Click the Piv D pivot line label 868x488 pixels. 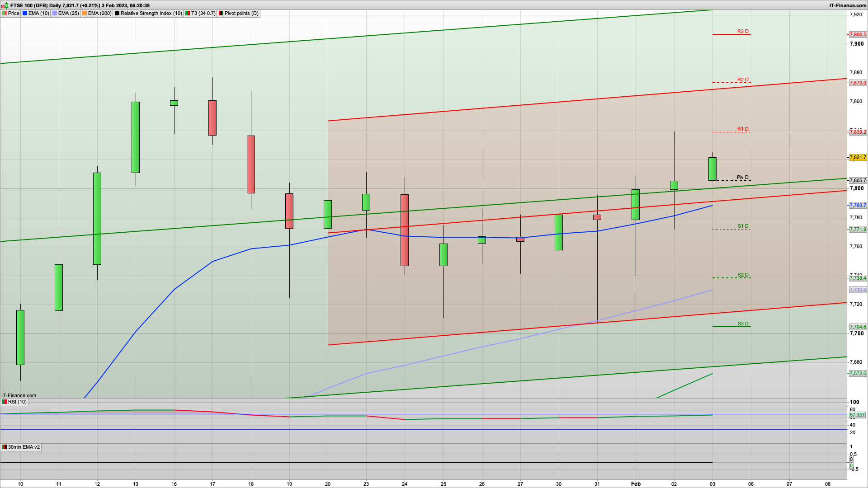(743, 177)
